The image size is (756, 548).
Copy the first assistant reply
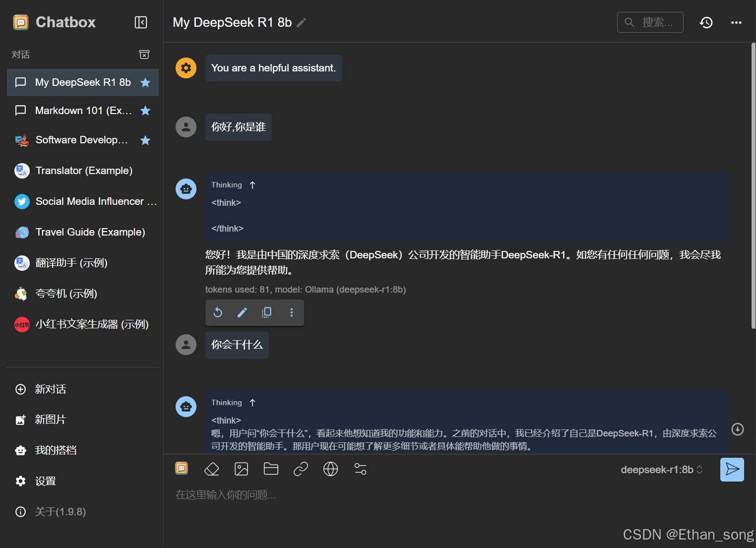coord(266,312)
